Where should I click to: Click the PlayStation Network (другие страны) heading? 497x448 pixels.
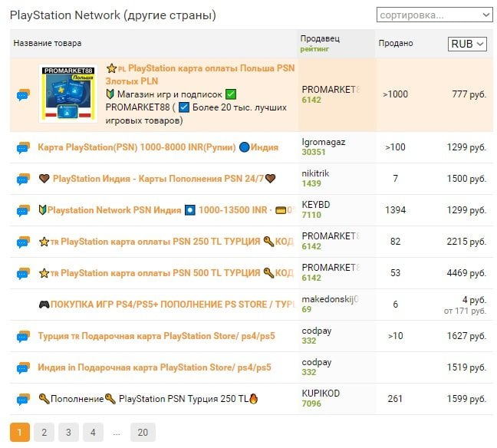pos(113,15)
